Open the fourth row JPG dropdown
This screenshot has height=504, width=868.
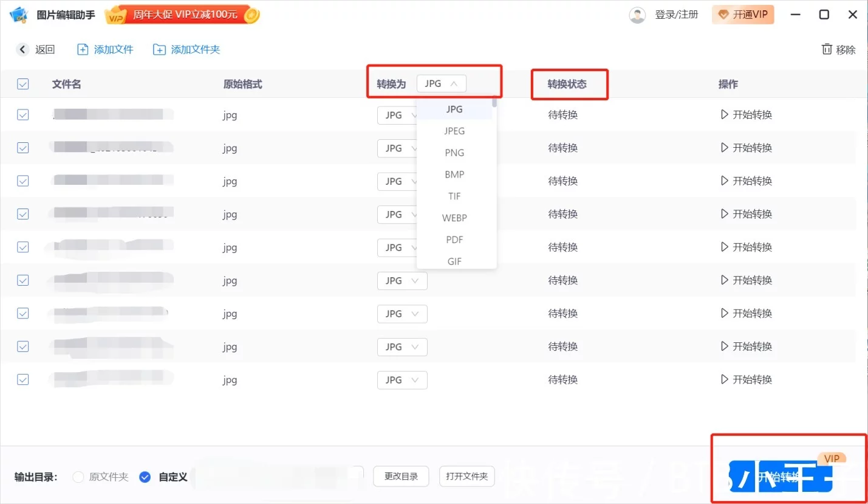coord(397,214)
